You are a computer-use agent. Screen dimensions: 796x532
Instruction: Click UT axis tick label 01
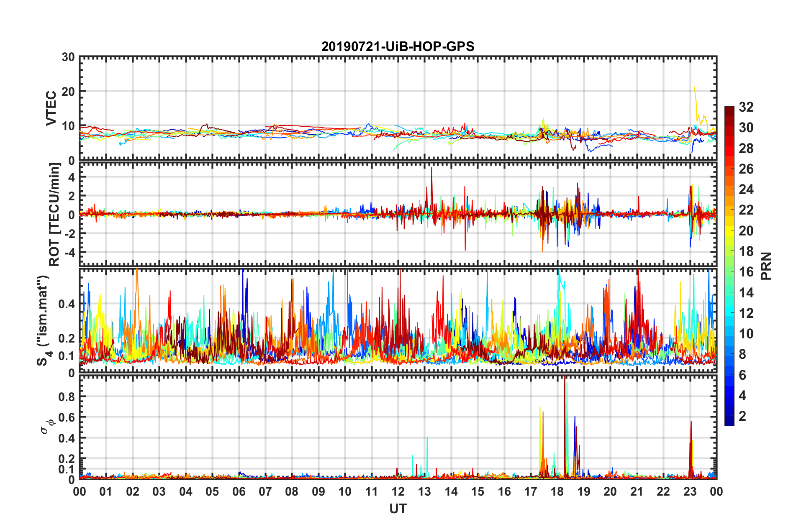[106, 491]
